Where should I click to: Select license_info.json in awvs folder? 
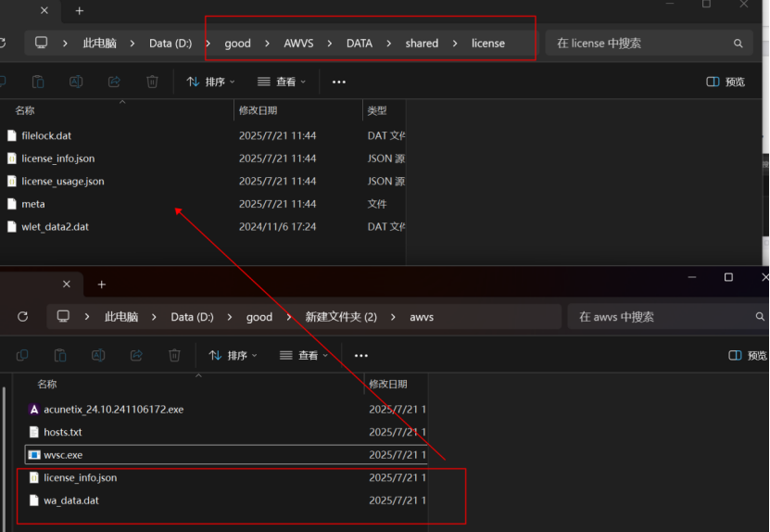point(80,477)
